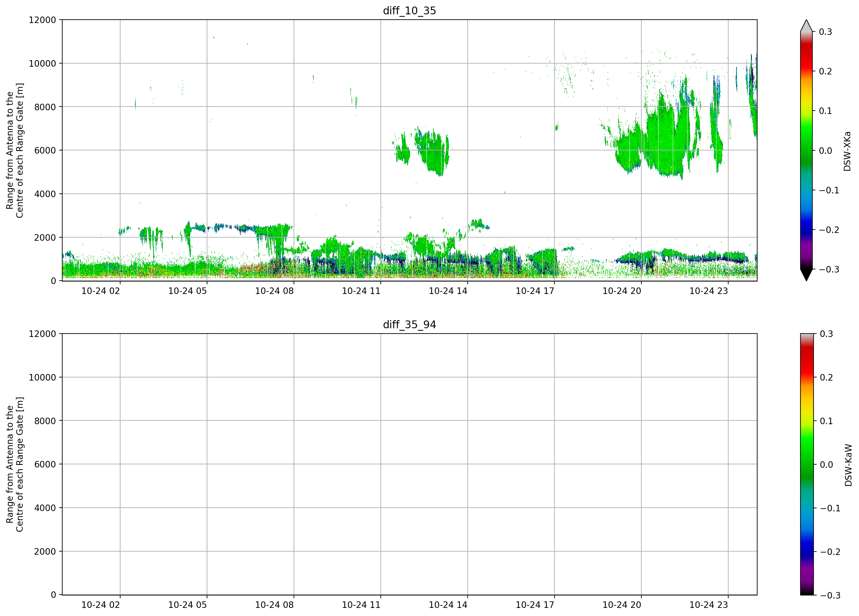Click the '10-24 08' x-tick under diff_35_94
This screenshot has width=859, height=616.
coord(274,605)
